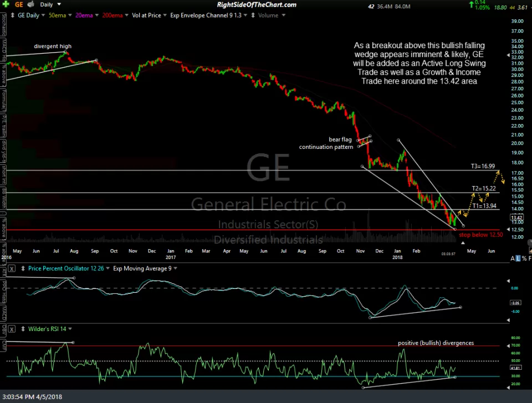Open the Vol at Price dropdown arrow
The width and height of the screenshot is (532, 403).
coord(165,15)
